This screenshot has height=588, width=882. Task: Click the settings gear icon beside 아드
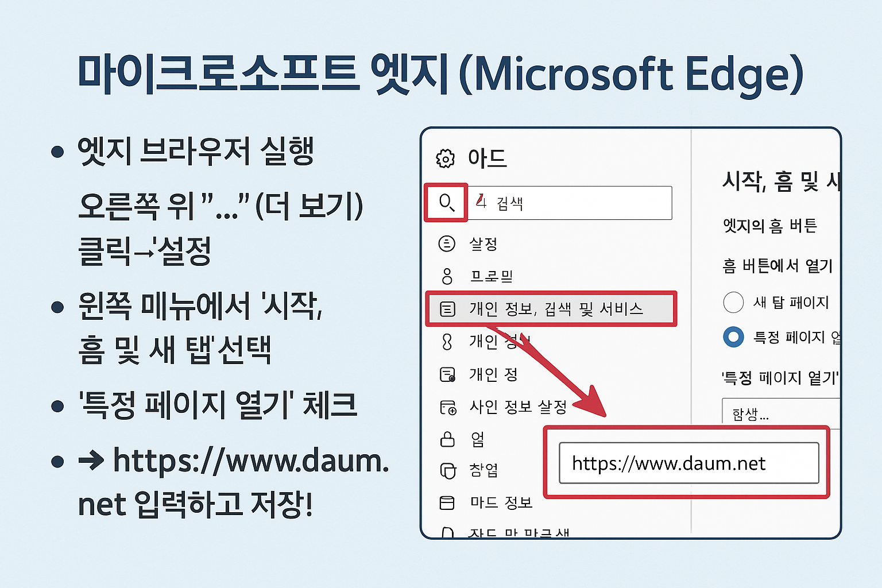tap(445, 159)
